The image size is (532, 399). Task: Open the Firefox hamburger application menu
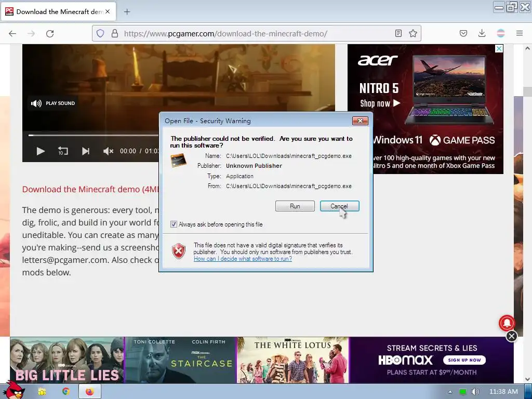(x=520, y=33)
